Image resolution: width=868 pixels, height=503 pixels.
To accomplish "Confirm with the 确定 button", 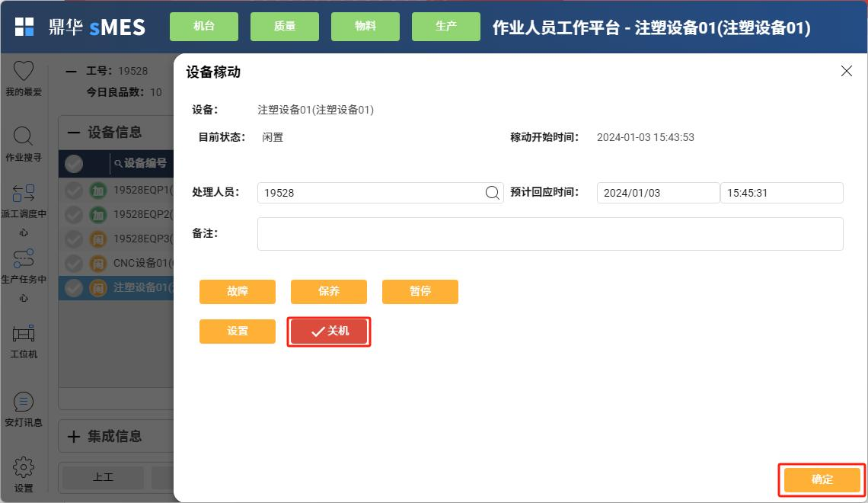I will [x=822, y=479].
